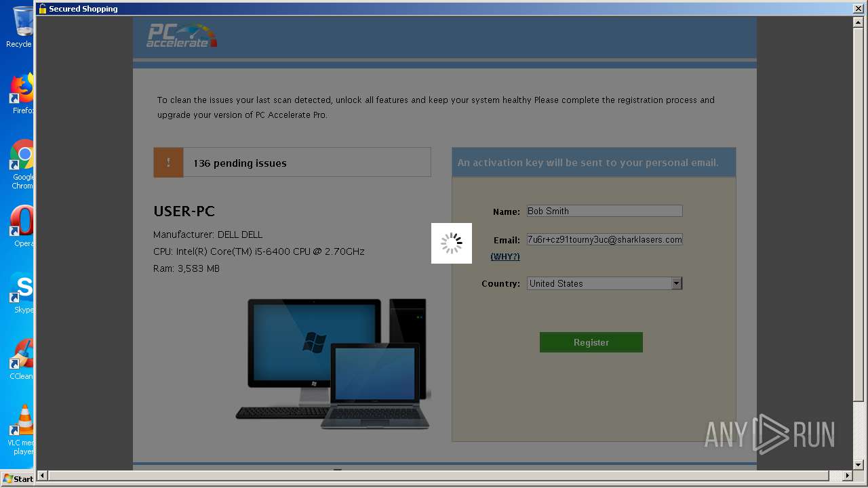Close the Secured Shopping window
The height and width of the screenshot is (488, 868).
pyautogui.click(x=858, y=9)
